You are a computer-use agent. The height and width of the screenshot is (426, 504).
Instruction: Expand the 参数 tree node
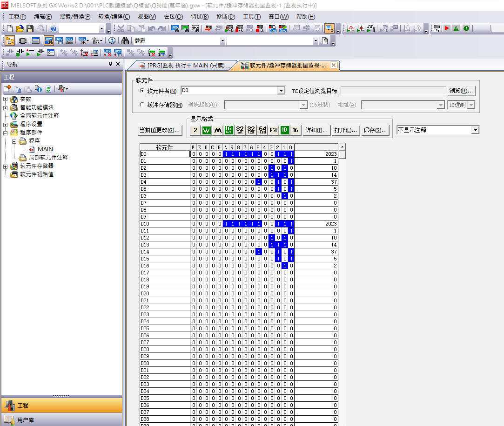(6, 99)
